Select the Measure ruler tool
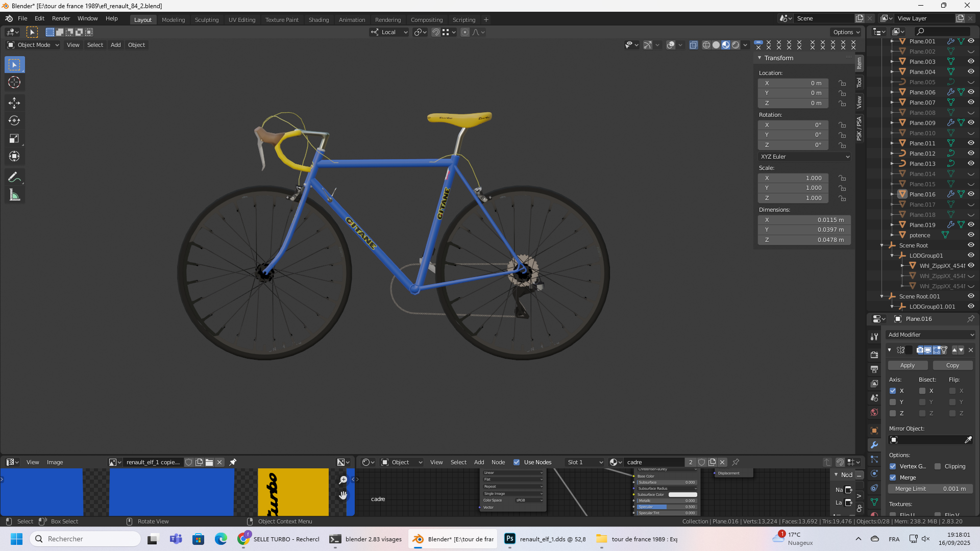980x551 pixels. [14, 195]
